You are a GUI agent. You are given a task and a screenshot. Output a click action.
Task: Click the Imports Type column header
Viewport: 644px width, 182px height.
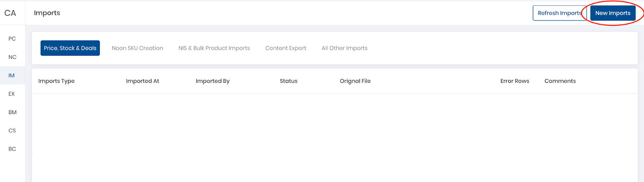pyautogui.click(x=56, y=81)
